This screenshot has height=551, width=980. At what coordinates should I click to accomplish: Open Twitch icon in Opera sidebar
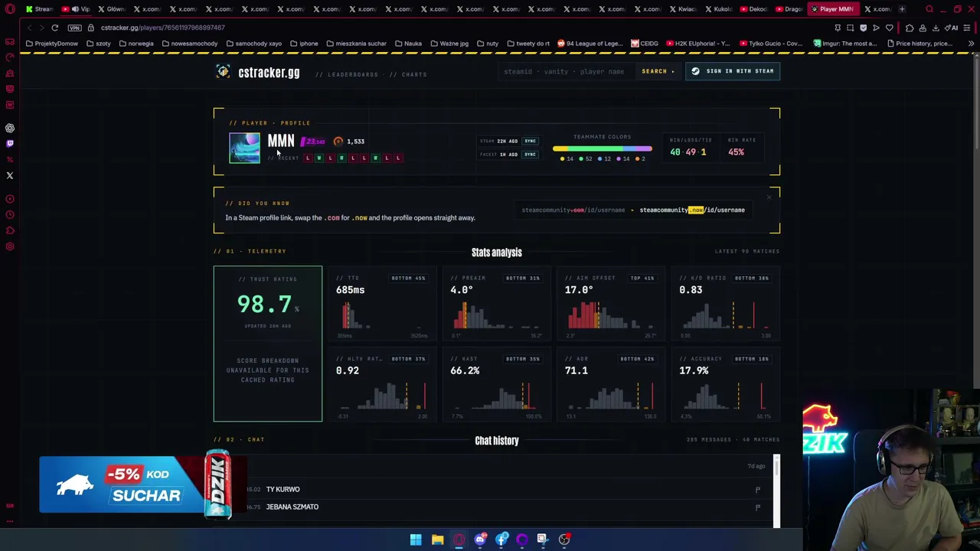click(x=10, y=144)
